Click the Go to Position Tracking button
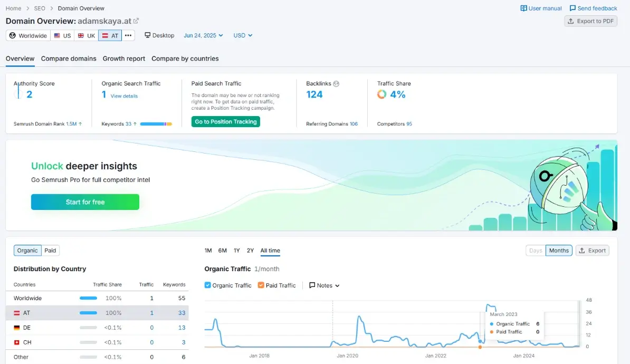630x364 pixels. 226,122
